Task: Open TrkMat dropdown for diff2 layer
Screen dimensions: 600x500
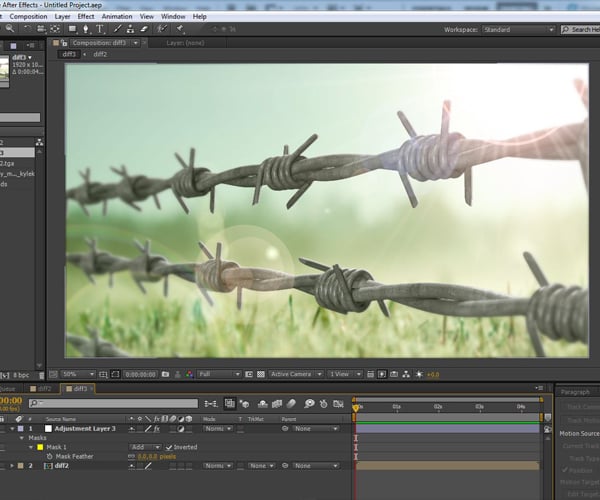Action: pos(261,466)
